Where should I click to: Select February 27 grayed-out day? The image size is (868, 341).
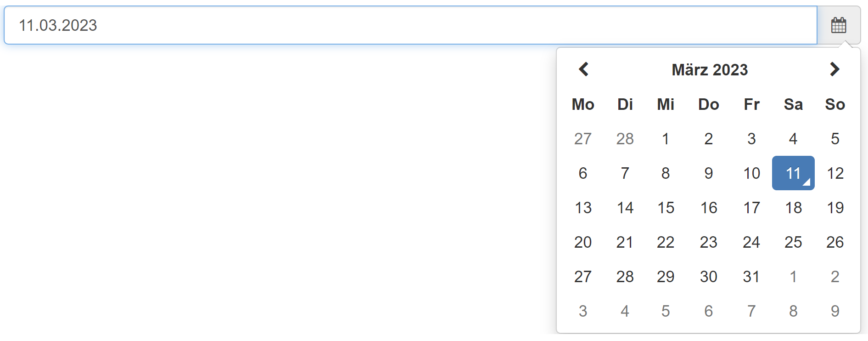583,139
